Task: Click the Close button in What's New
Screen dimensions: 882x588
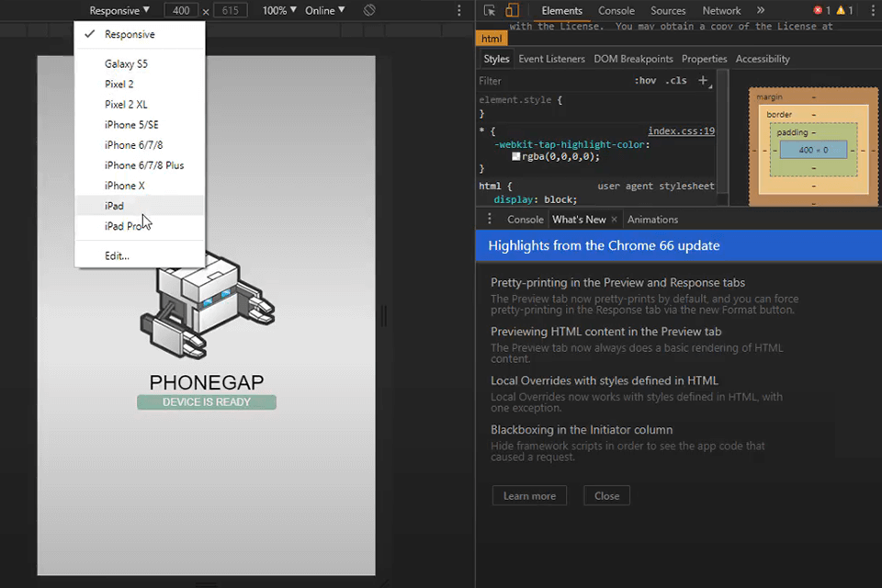Action: (606, 496)
